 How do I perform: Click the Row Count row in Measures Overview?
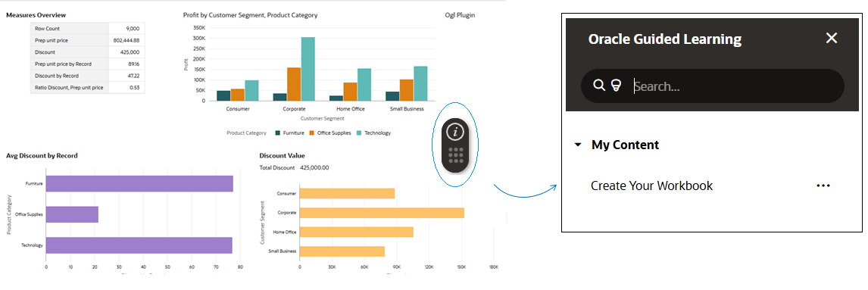click(88, 28)
